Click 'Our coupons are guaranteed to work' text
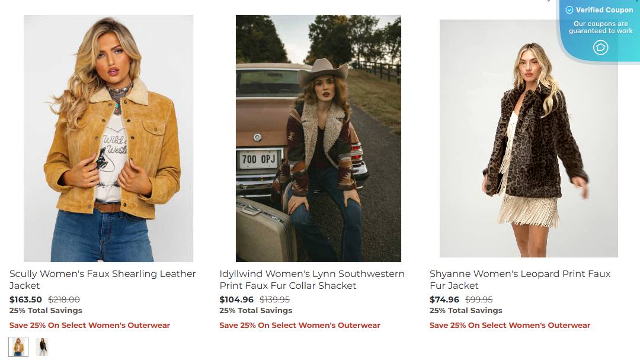The width and height of the screenshot is (640, 364). [x=601, y=27]
